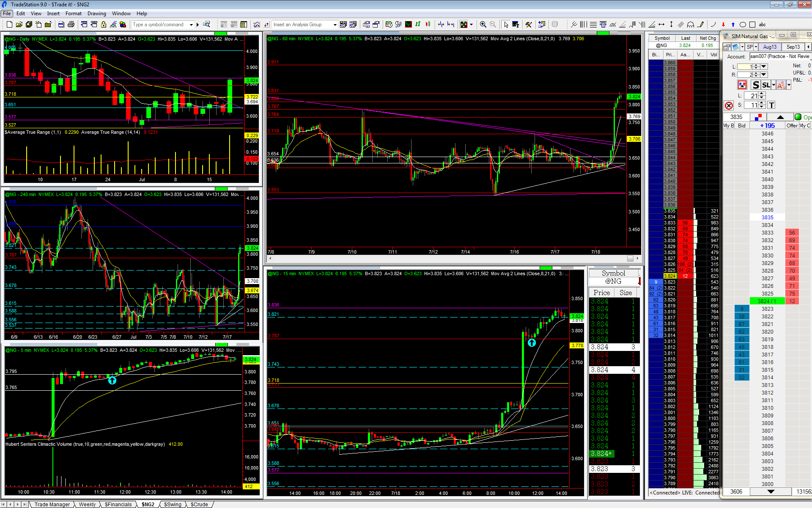Select the abc text label tool
Image resolution: width=812 pixels, height=508 pixels.
(x=763, y=25)
